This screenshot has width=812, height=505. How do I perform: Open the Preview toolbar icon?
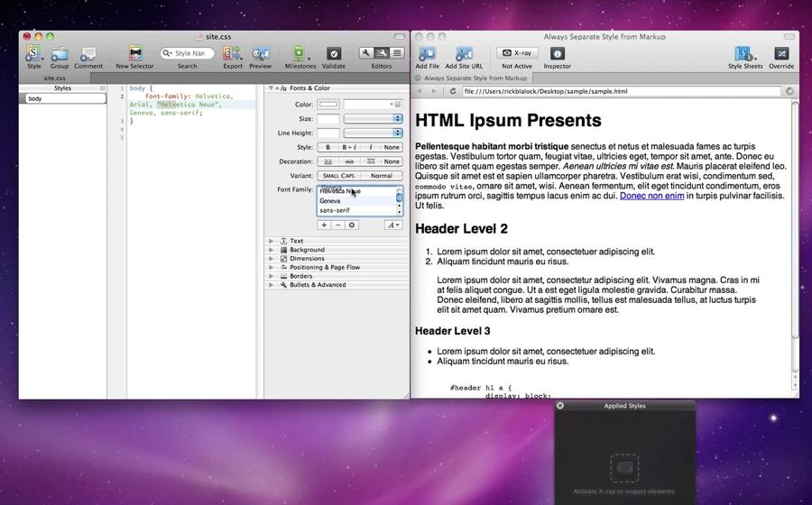tap(260, 54)
